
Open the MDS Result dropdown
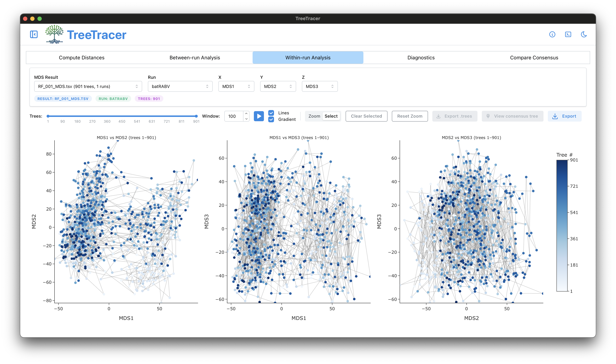[88, 86]
